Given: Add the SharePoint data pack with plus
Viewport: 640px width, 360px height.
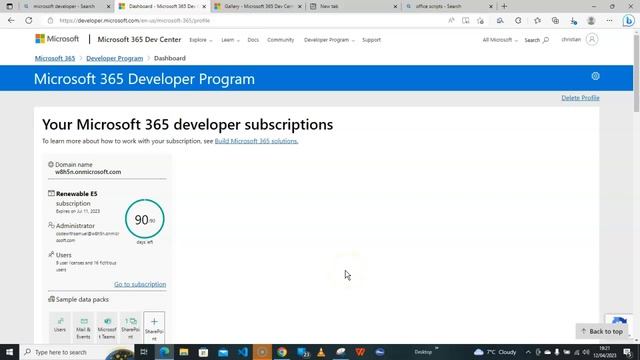Looking at the screenshot, I should [x=154, y=327].
